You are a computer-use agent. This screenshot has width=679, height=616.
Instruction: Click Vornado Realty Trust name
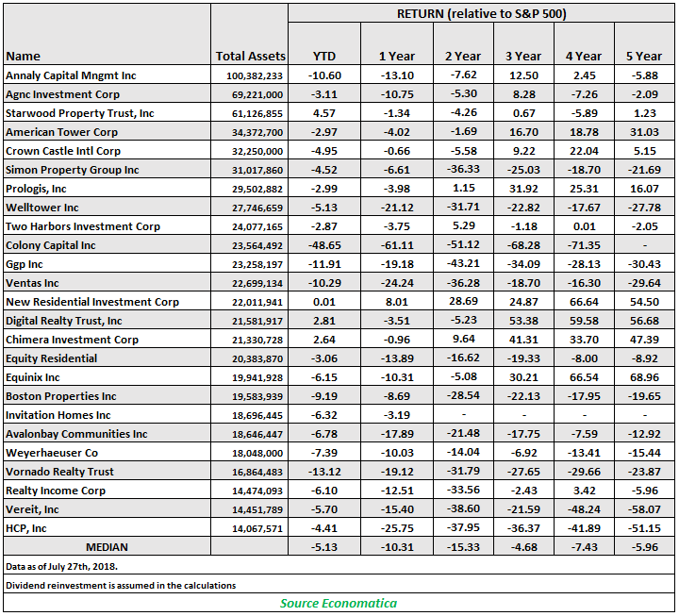[59, 472]
